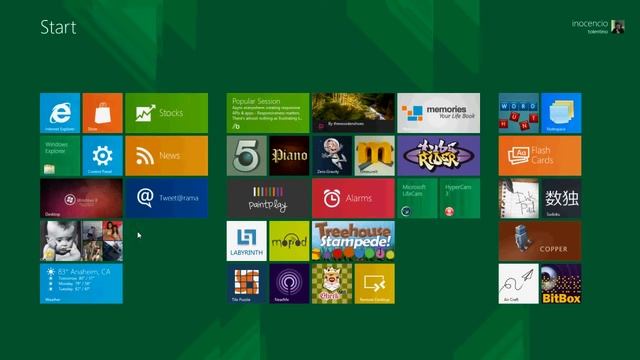Image resolution: width=640 pixels, height=360 pixels.
Task: Click the inocencio user account picture
Action: point(618,27)
